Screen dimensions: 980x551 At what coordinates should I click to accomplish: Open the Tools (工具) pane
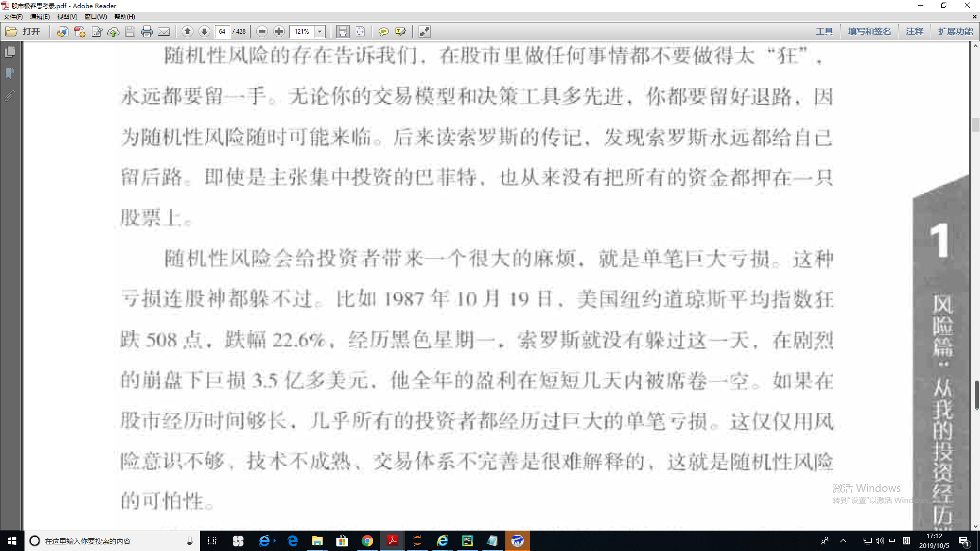click(824, 32)
